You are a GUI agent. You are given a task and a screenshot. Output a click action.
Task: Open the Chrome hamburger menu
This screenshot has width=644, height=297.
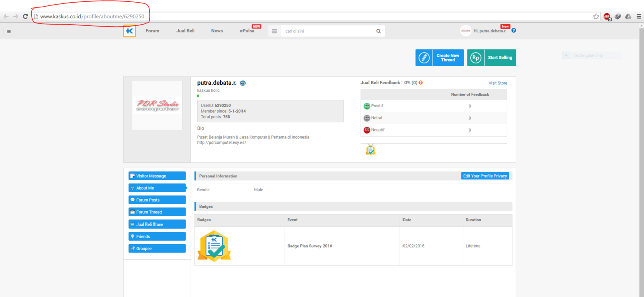click(x=639, y=17)
